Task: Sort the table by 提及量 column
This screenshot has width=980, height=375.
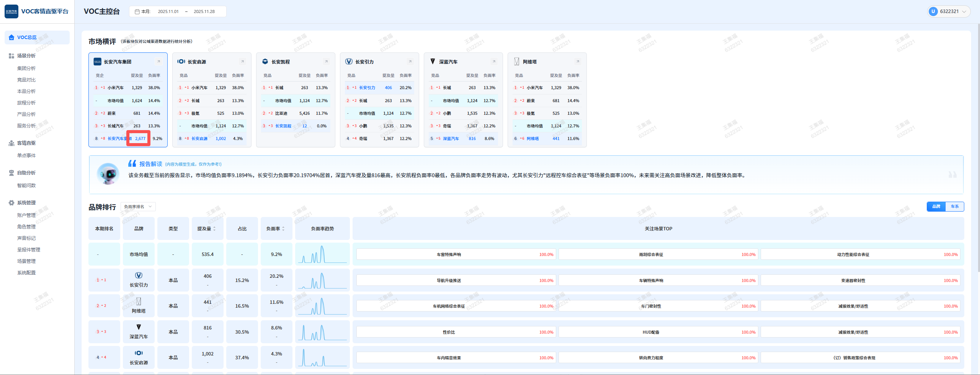Action: pyautogui.click(x=214, y=229)
